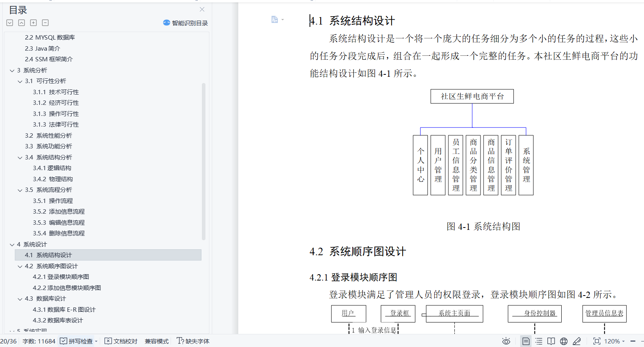Screen dimensions: 644x347
Task: Navigate to '4.3.2 数据库表设计' entry
Action: point(58,320)
